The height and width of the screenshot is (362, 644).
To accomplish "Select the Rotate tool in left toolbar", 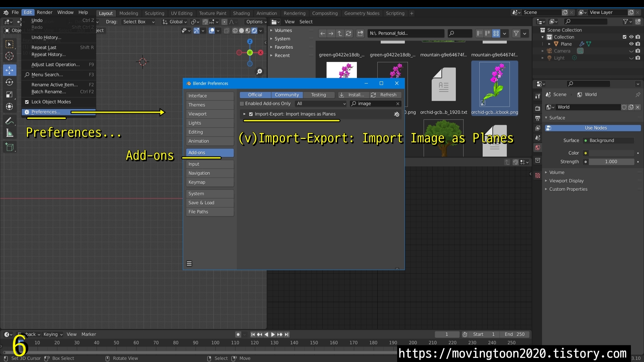I will click(x=9, y=82).
